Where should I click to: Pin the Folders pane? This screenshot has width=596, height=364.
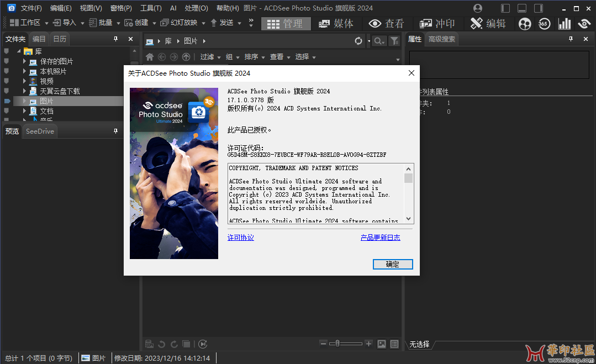tap(115, 39)
